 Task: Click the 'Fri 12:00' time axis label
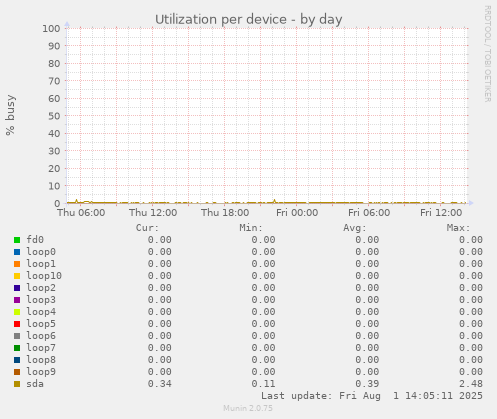[441, 213]
